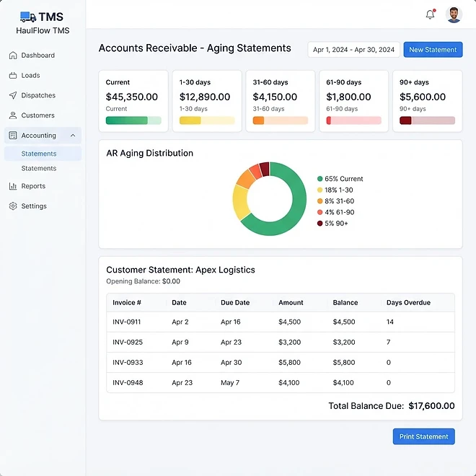Screen dimensions: 476x476
Task: Click the 90+ days dark red bar
Action: click(x=428, y=120)
